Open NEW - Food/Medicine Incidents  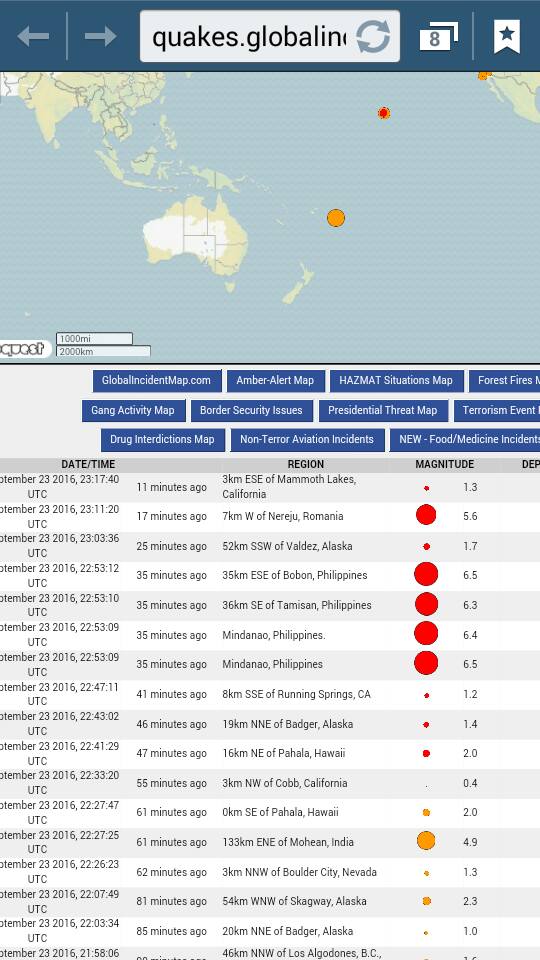point(465,440)
